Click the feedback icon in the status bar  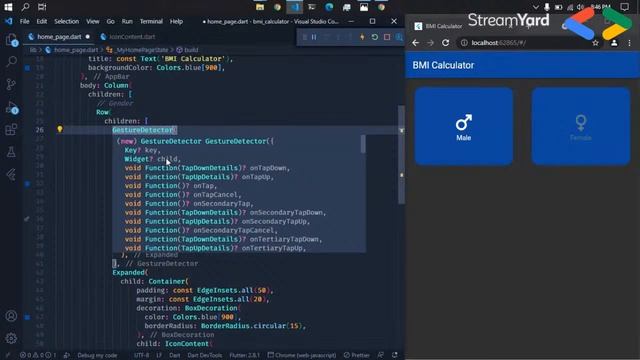pos(380,355)
